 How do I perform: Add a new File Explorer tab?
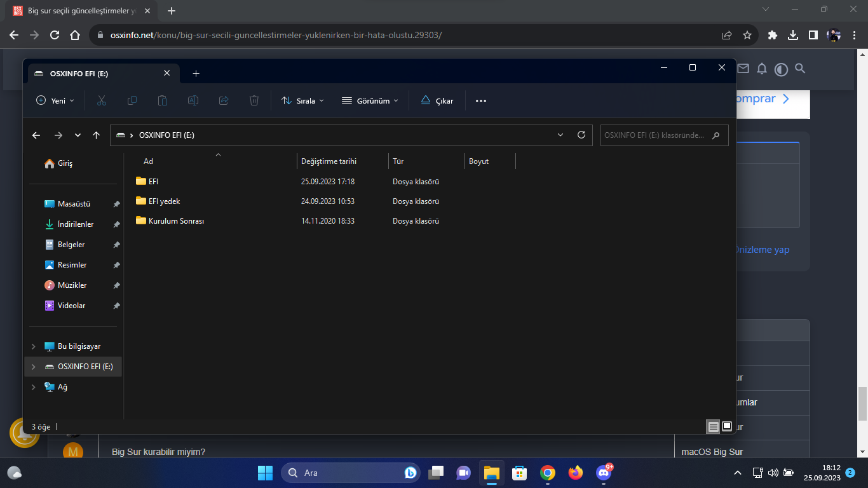click(x=196, y=74)
